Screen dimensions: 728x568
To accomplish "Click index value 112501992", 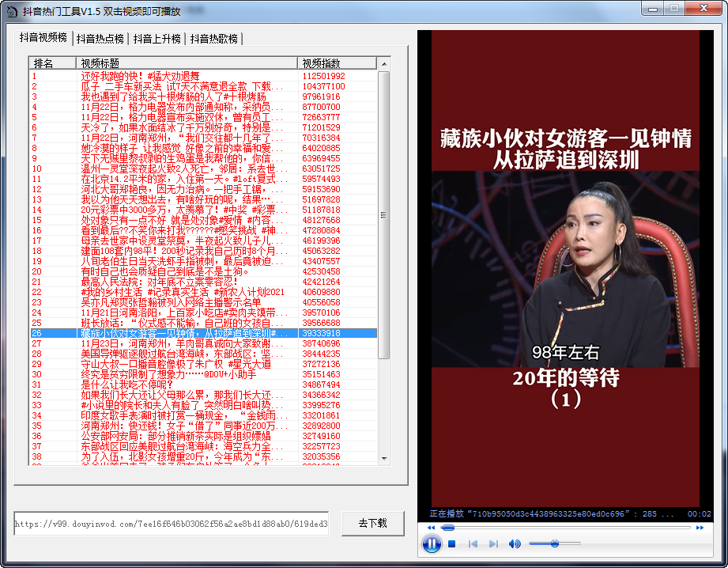I will click(x=323, y=76).
